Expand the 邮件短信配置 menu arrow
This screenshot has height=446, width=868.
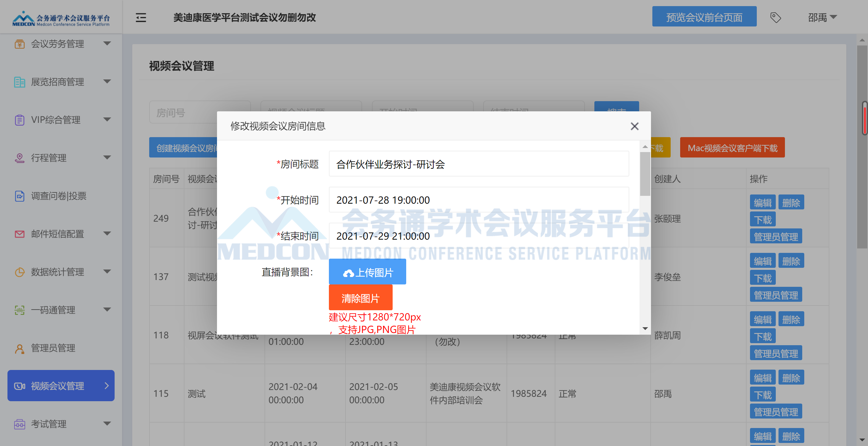pos(107,234)
